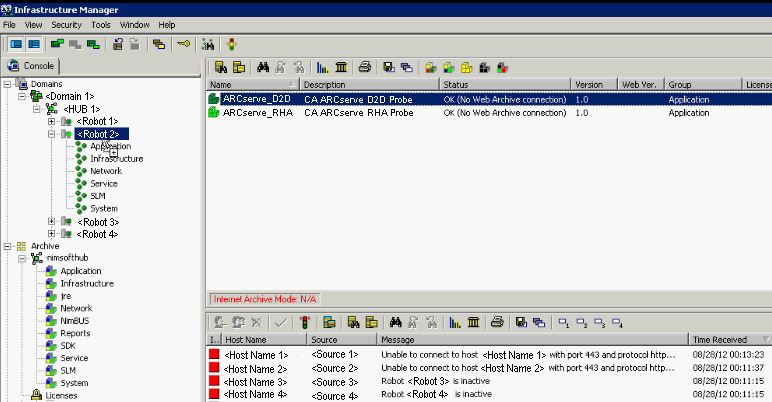Screen dimensions: 772x402
Task: Click the binoculars Find icon in probe list toolbar
Action: pos(263,67)
